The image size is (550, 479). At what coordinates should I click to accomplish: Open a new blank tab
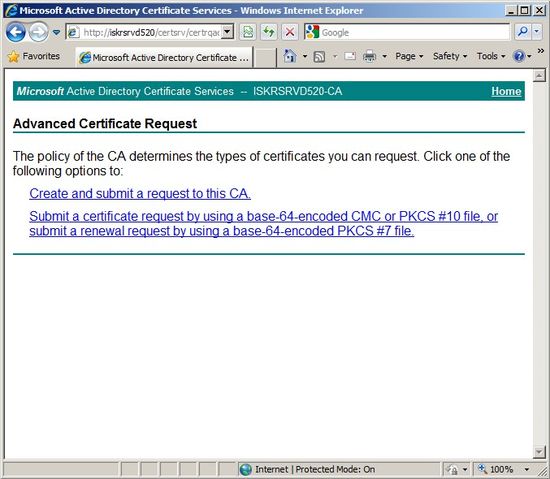(x=264, y=58)
